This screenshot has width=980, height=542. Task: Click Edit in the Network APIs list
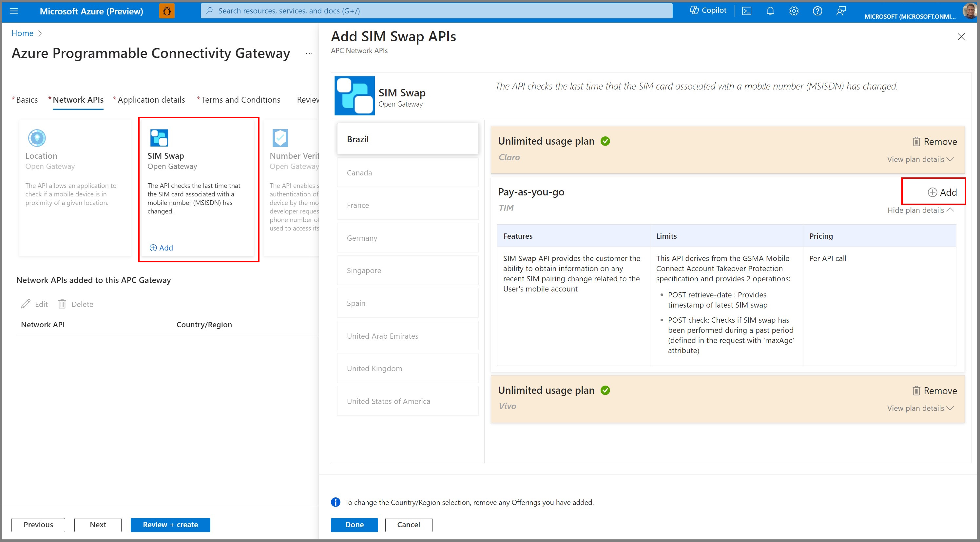(35, 304)
